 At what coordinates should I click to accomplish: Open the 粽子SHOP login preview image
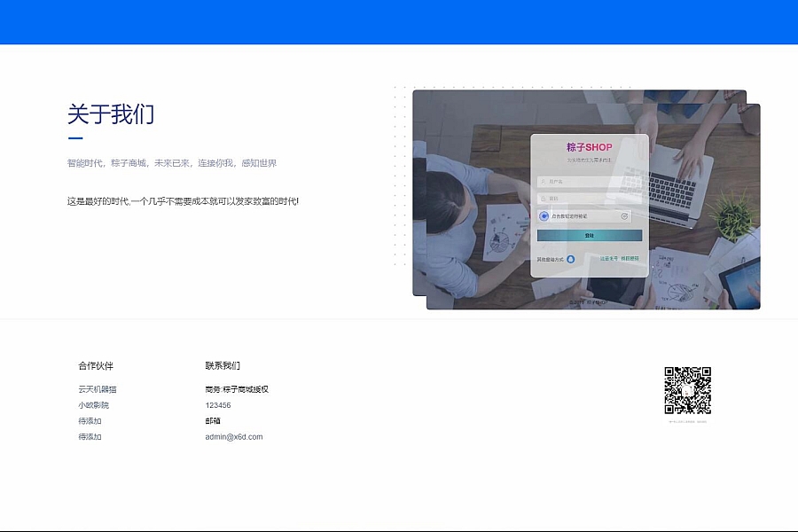(586, 199)
